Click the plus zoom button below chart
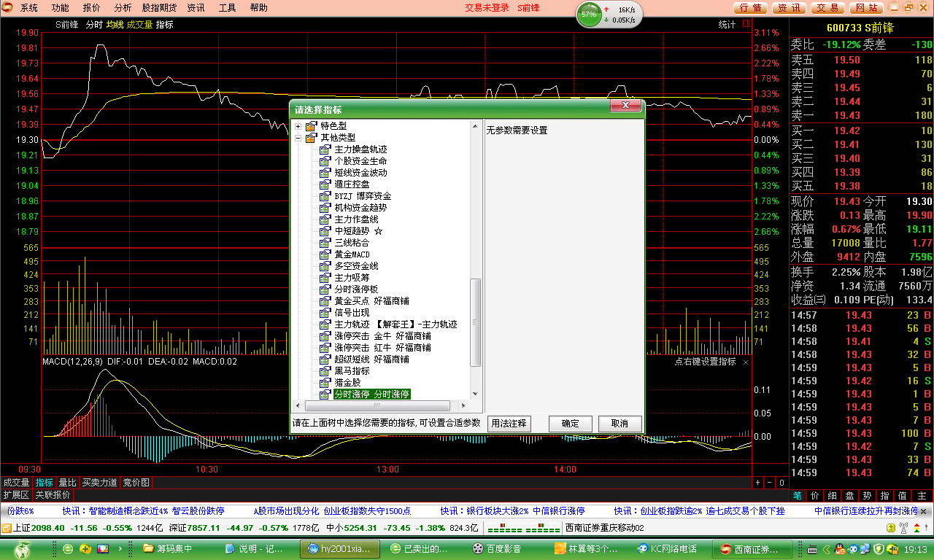The image size is (934, 560). [757, 483]
